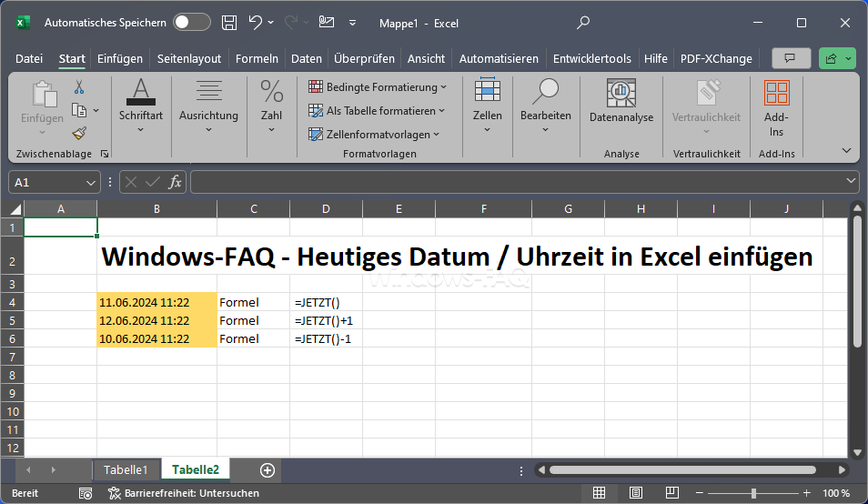Click cell containing 11.06.2024 11:22
This screenshot has width=868, height=504.
pos(156,302)
